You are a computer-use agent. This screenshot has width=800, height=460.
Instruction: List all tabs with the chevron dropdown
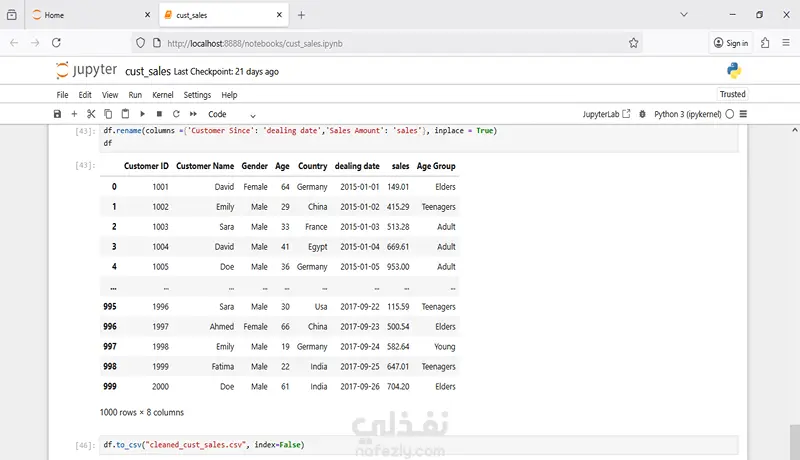click(684, 15)
